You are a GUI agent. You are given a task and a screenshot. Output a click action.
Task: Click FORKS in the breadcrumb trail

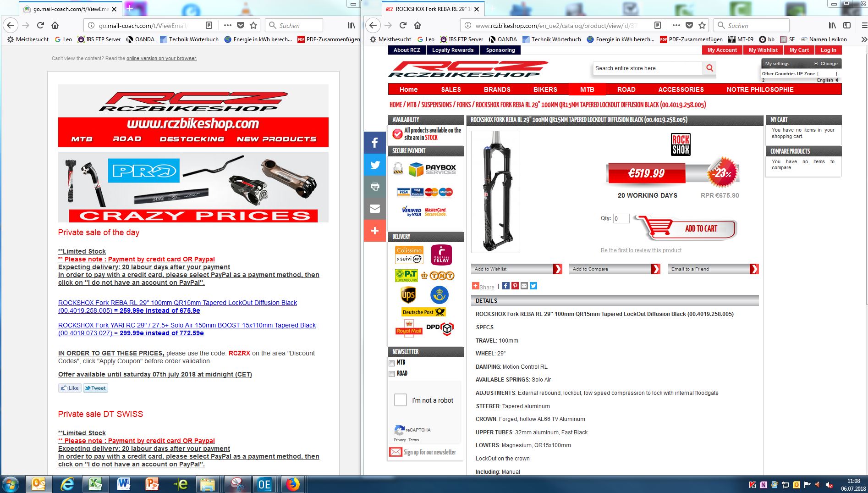463,105
